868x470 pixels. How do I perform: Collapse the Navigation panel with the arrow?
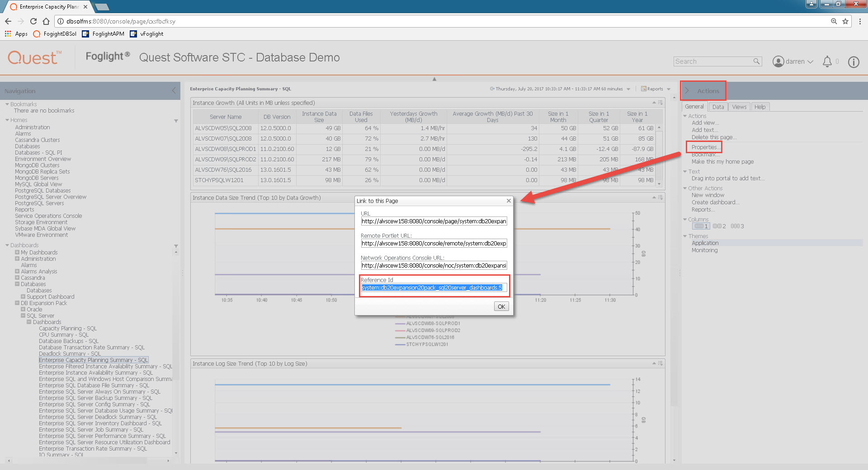174,91
